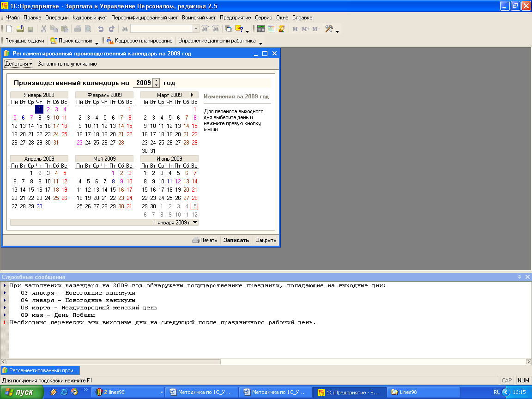Click the year 2009 input field
The image size is (532, 399).
pyautogui.click(x=143, y=83)
